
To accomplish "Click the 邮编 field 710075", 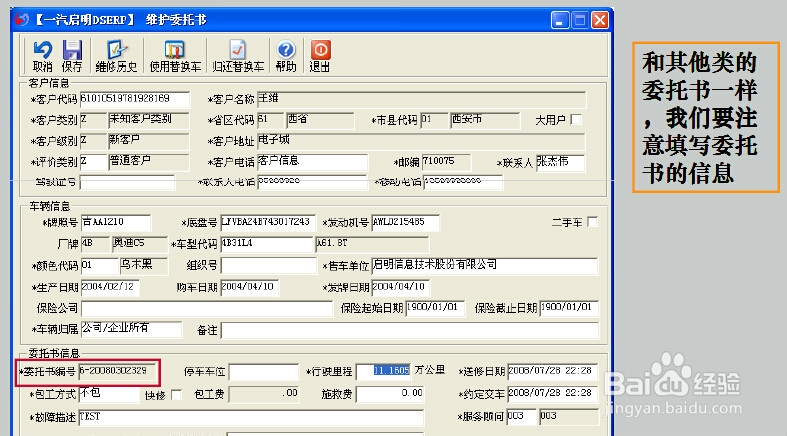I will coord(446,162).
